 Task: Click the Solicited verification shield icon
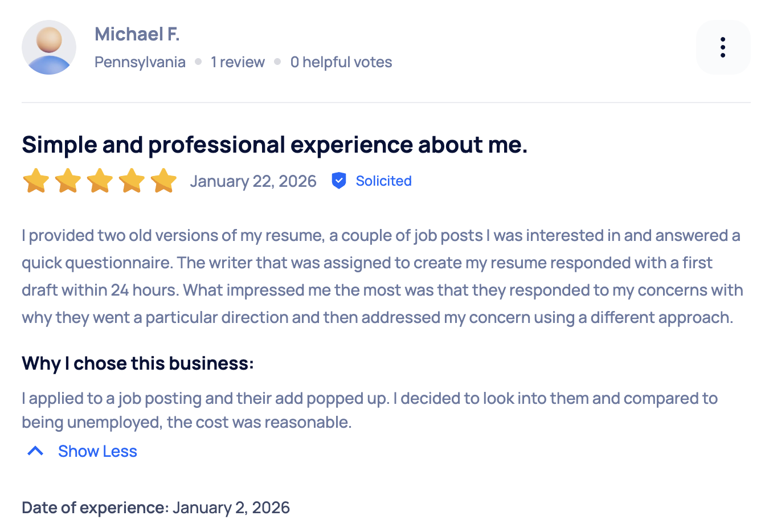[x=339, y=181]
